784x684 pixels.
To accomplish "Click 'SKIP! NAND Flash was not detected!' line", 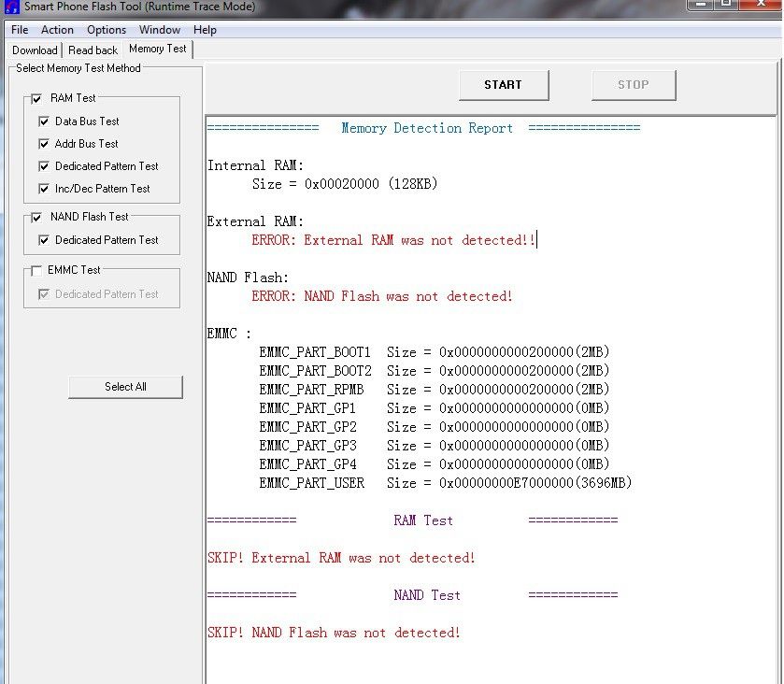I will click(x=334, y=633).
